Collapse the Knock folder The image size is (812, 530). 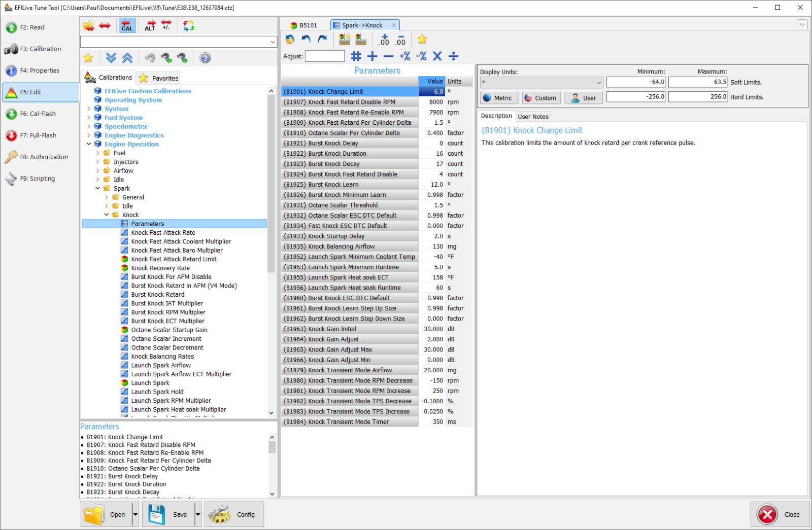coord(107,215)
